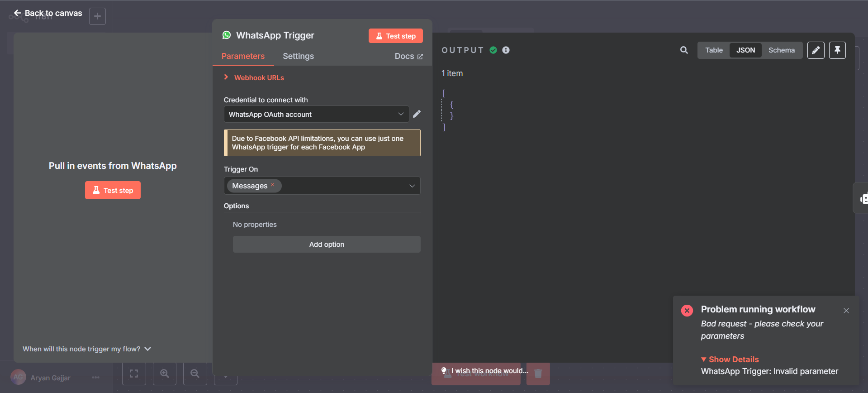
Task: Pin the output data
Action: coord(837,50)
